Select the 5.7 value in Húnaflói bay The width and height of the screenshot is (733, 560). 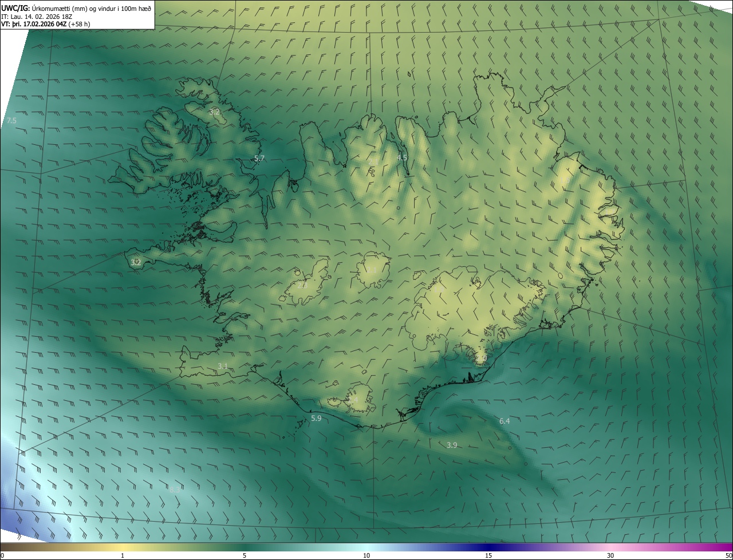coord(259,158)
